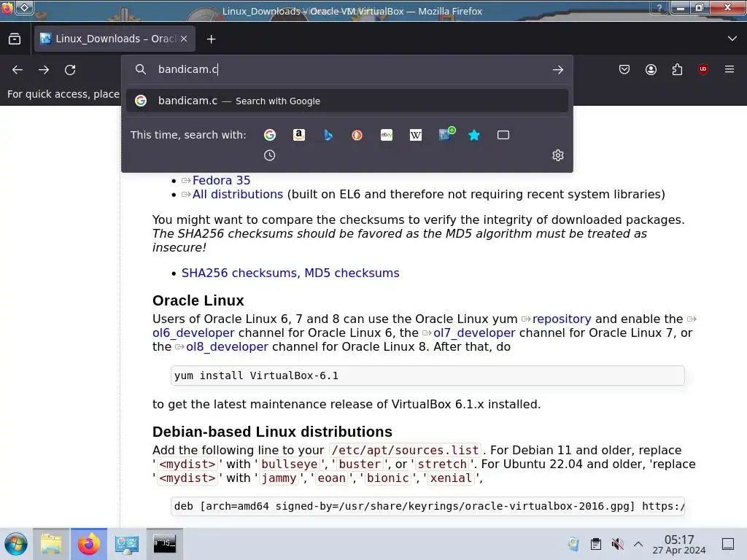Switch to the Linux_Downloads – Oracle tab
The width and height of the screenshot is (747, 560).
tap(115, 39)
